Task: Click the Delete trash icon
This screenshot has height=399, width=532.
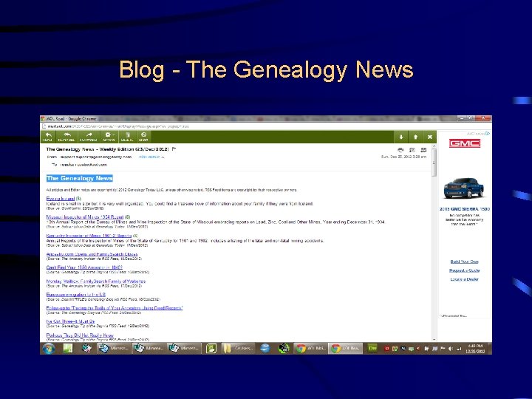Action: tap(127, 137)
